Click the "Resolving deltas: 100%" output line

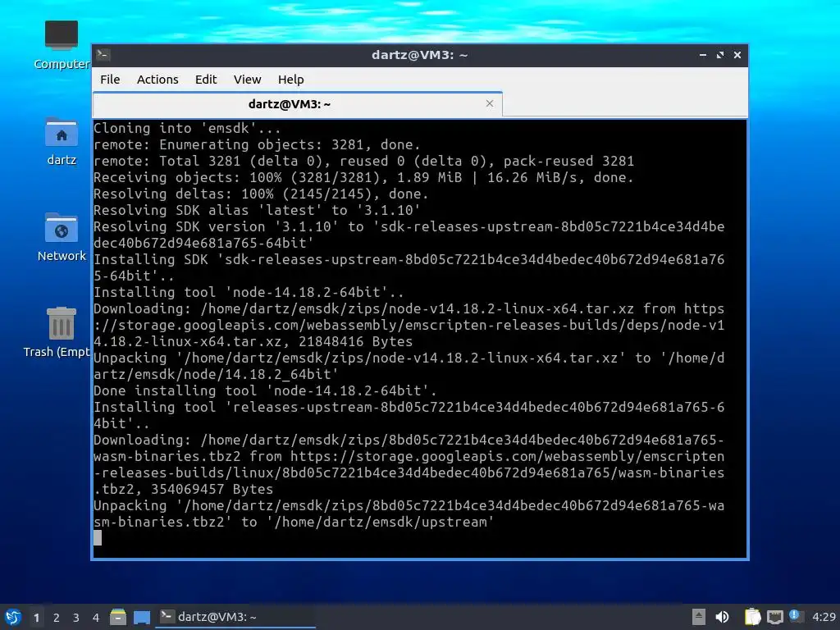tap(261, 194)
